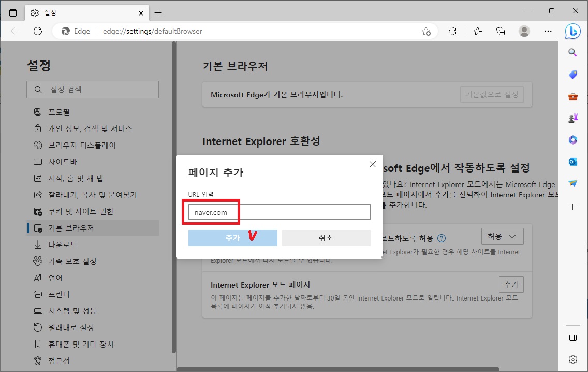Screen dimensions: 588x372
Task: Open 휴대폰 및 기타 장치 section
Action: click(x=93, y=344)
